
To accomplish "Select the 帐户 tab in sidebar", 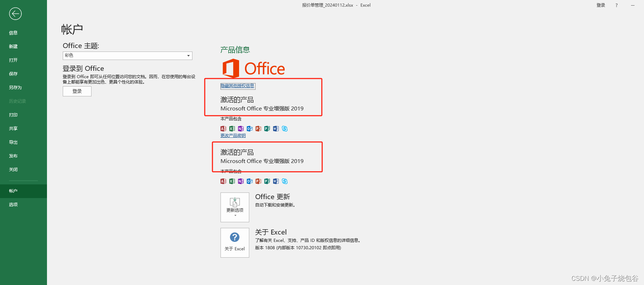I will [23, 191].
